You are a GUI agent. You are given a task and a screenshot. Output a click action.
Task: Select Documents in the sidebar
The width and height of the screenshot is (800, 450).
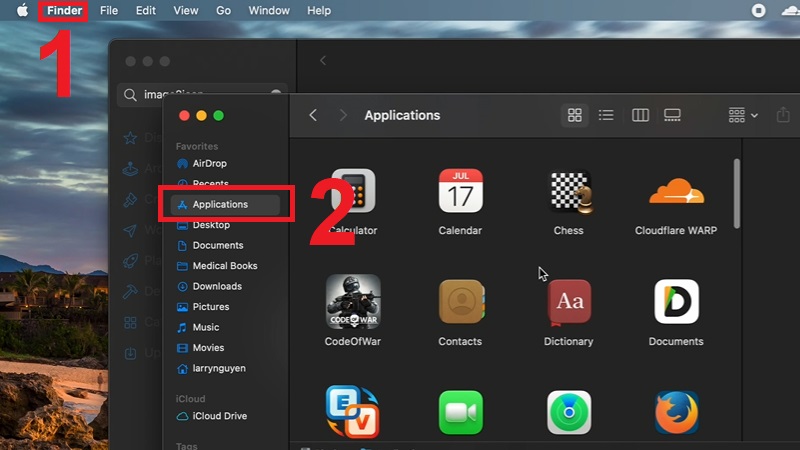[210, 245]
